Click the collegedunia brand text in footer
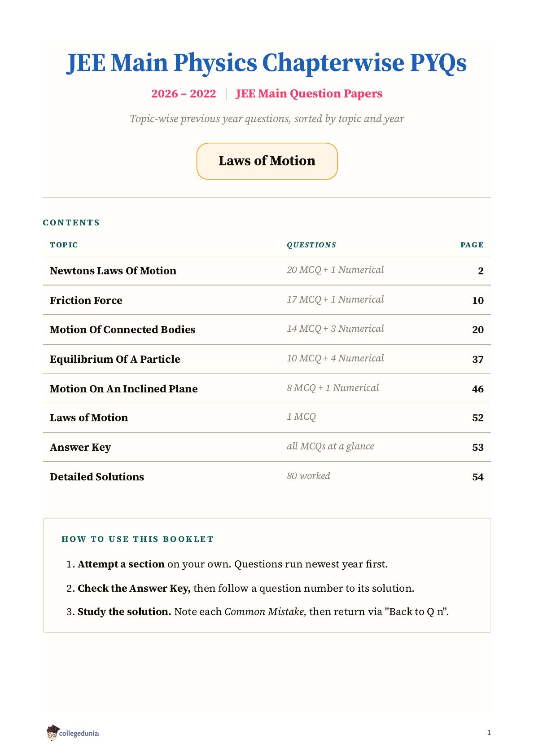The height and width of the screenshot is (756, 534). pos(79,733)
